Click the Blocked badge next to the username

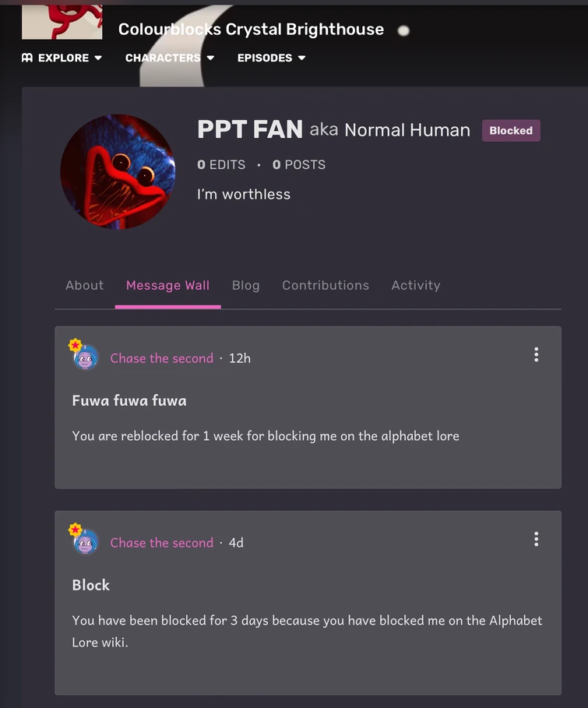pyautogui.click(x=511, y=130)
